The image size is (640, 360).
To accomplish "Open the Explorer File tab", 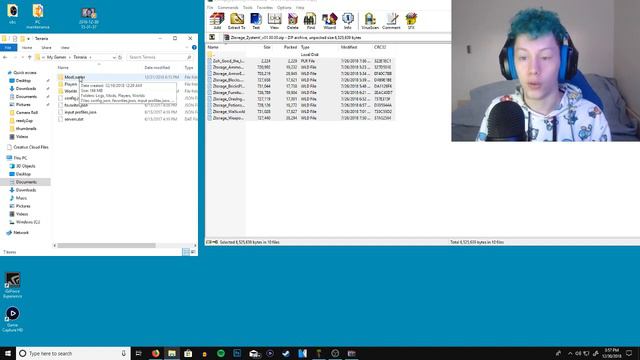I will coord(8,47).
